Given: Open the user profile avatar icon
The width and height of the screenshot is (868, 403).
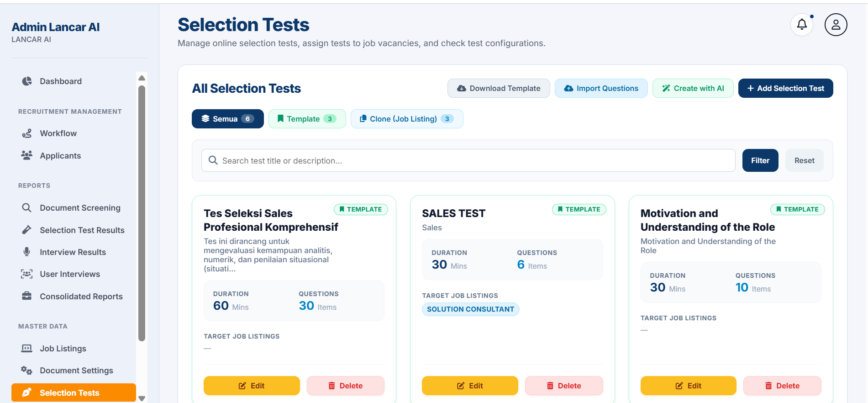Looking at the screenshot, I should click(x=836, y=25).
